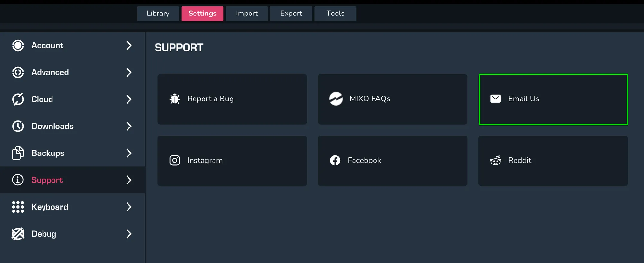
Task: Open Keyboard section via its chevron
Action: (129, 207)
